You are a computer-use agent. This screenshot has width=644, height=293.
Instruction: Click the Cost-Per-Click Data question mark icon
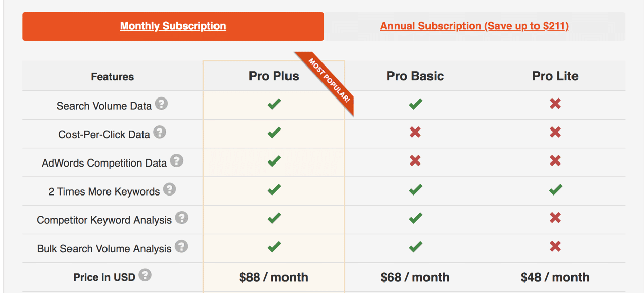(160, 133)
